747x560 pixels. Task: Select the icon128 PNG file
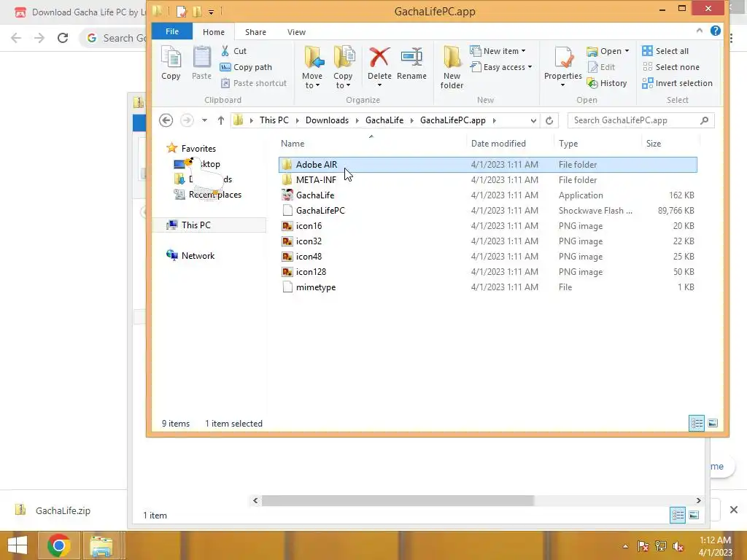[x=487, y=272]
